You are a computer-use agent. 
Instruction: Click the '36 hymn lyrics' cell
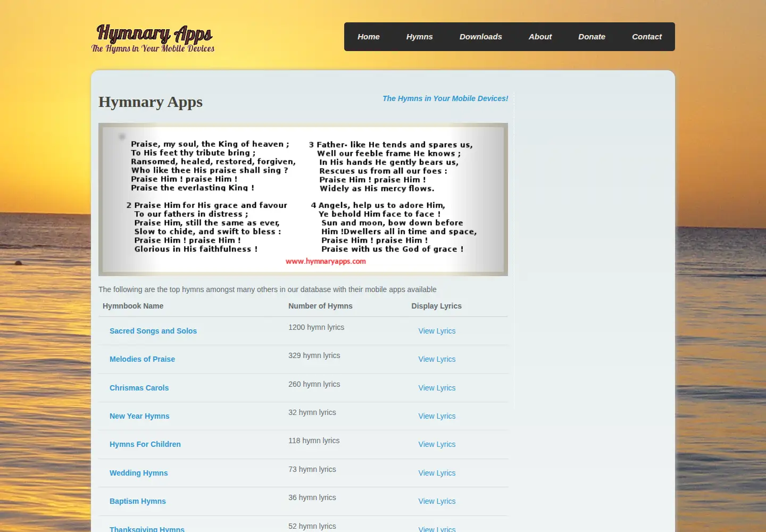click(x=312, y=497)
